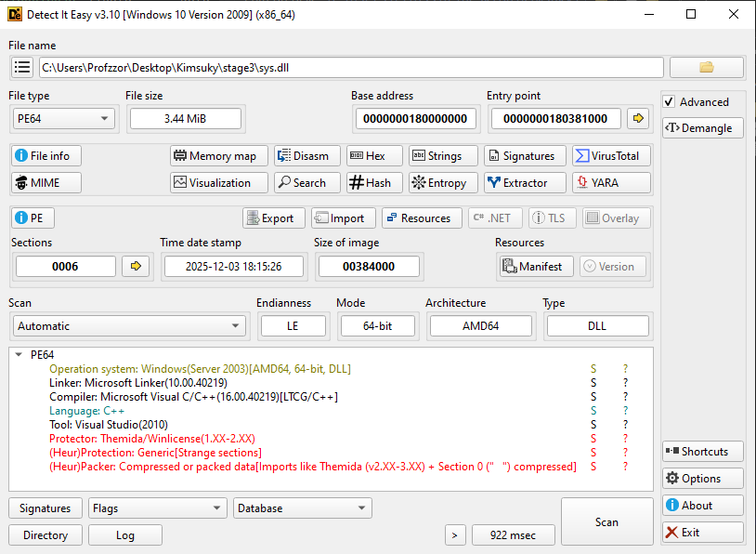Compute the file Hash
Image resolution: width=756 pixels, height=554 pixels.
pos(374,182)
